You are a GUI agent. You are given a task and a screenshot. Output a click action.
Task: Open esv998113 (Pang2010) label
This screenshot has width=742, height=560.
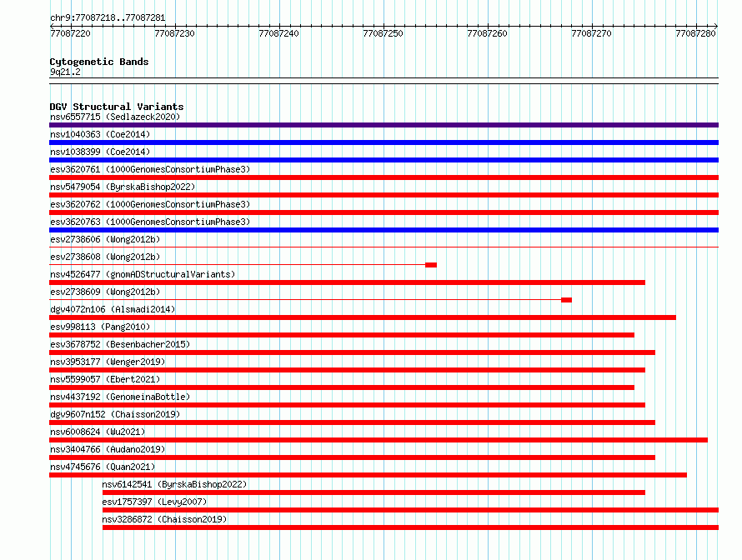coord(100,327)
